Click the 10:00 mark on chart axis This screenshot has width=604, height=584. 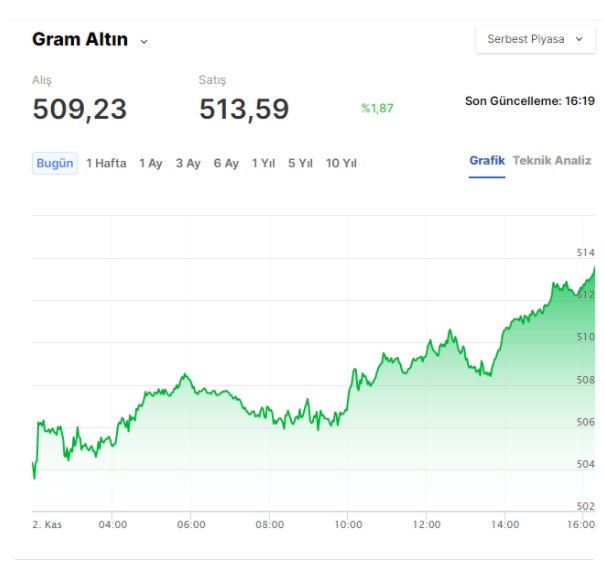pos(348,524)
